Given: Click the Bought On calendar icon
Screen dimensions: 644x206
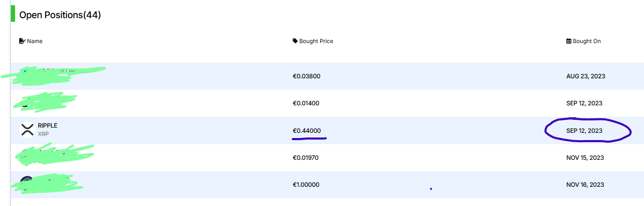Looking at the screenshot, I should 569,41.
